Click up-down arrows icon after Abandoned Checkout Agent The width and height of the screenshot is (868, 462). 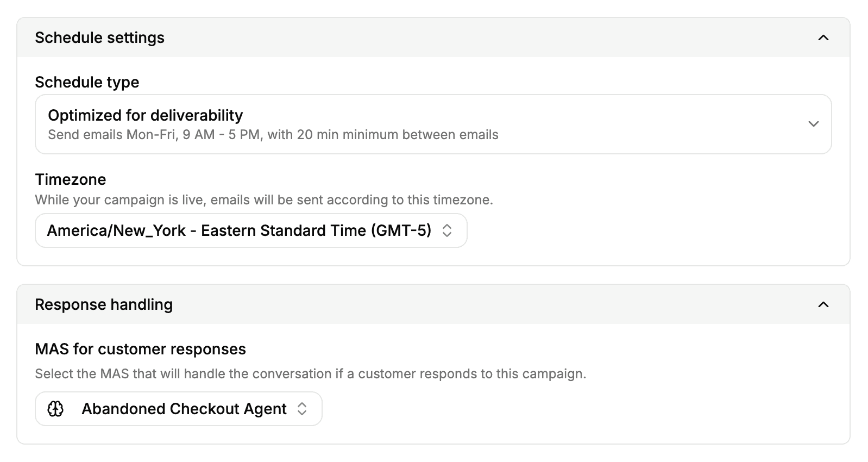click(302, 409)
